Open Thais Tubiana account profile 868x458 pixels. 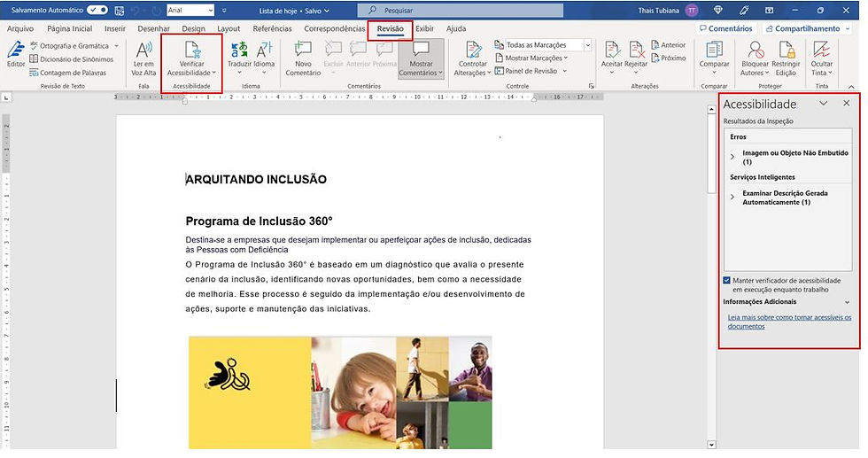[668, 10]
